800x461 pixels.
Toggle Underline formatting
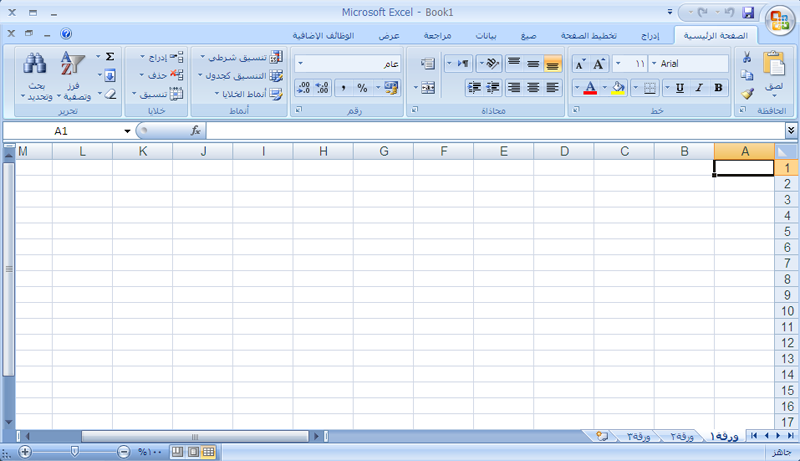pos(680,88)
